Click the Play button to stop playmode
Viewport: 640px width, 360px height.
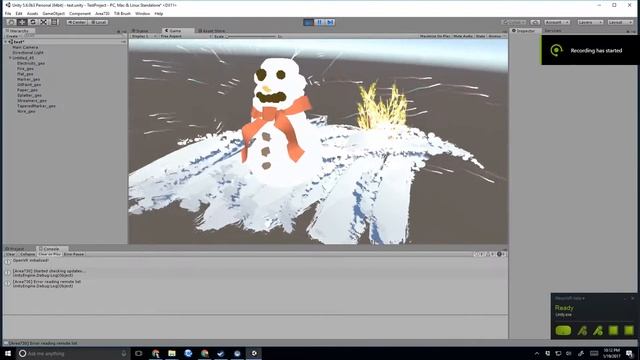pyautogui.click(x=309, y=22)
